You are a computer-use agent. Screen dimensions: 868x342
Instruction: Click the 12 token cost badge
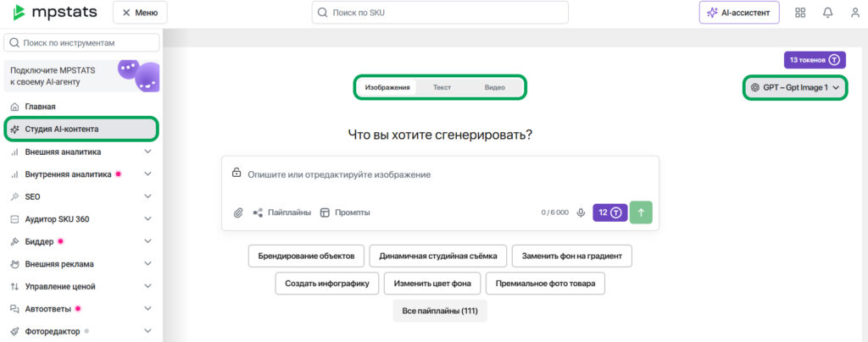coord(610,212)
